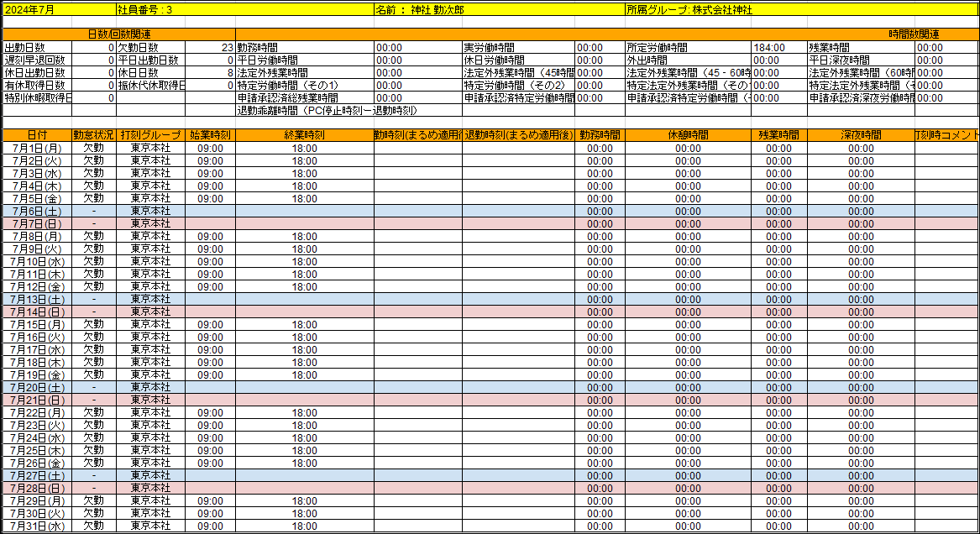Select the 欠勤日数 value cell showing 23
980x534 pixels.
point(210,48)
